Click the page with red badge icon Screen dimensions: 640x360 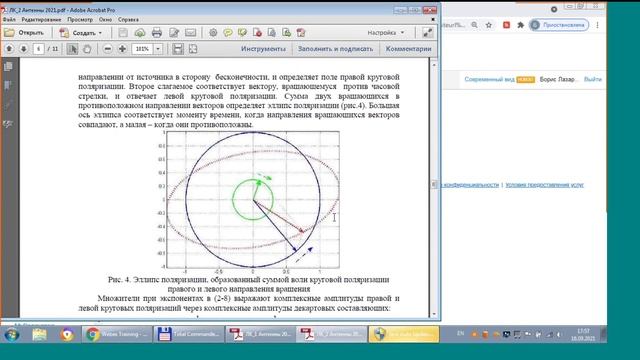tap(257, 33)
